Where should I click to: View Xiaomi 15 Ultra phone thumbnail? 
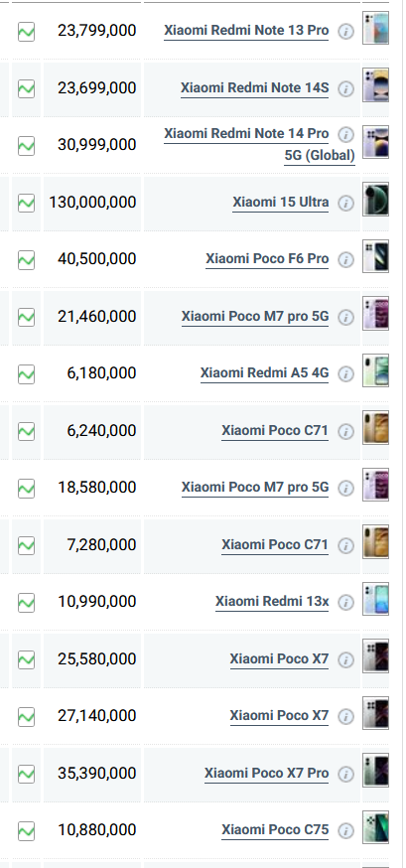375,200
